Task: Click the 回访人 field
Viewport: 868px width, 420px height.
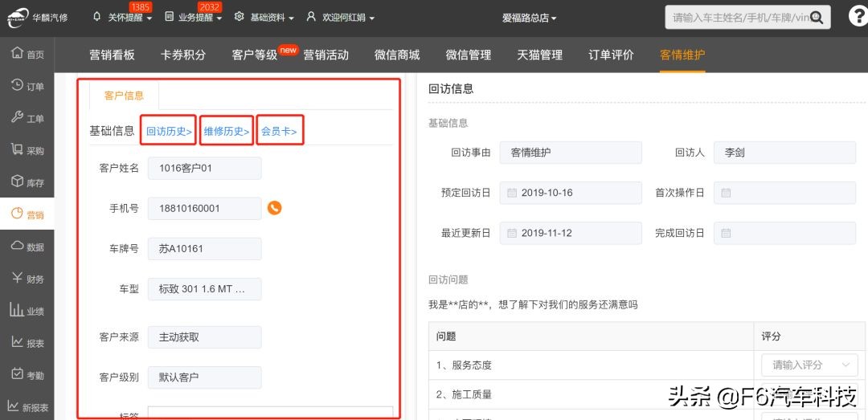Action: (x=785, y=153)
